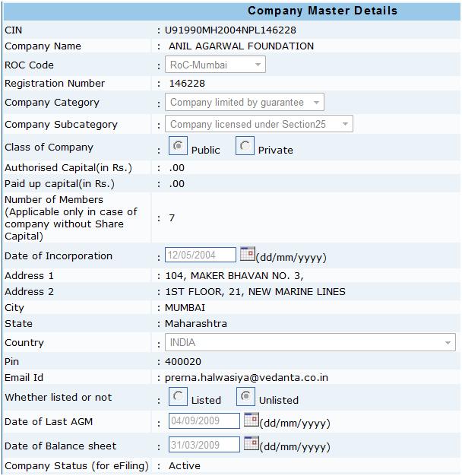Click the Date of Incorporation field 12/05/2004
Viewport: 462px width, 476px height.
(x=201, y=255)
